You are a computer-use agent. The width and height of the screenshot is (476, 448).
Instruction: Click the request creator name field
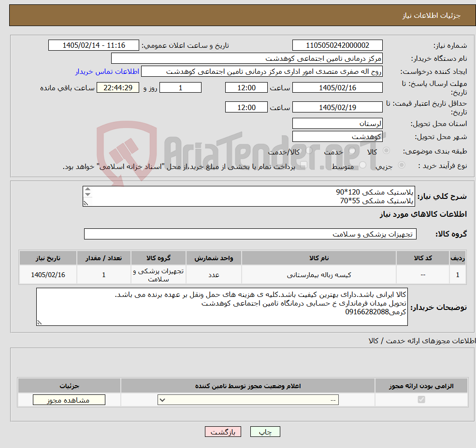point(261,71)
